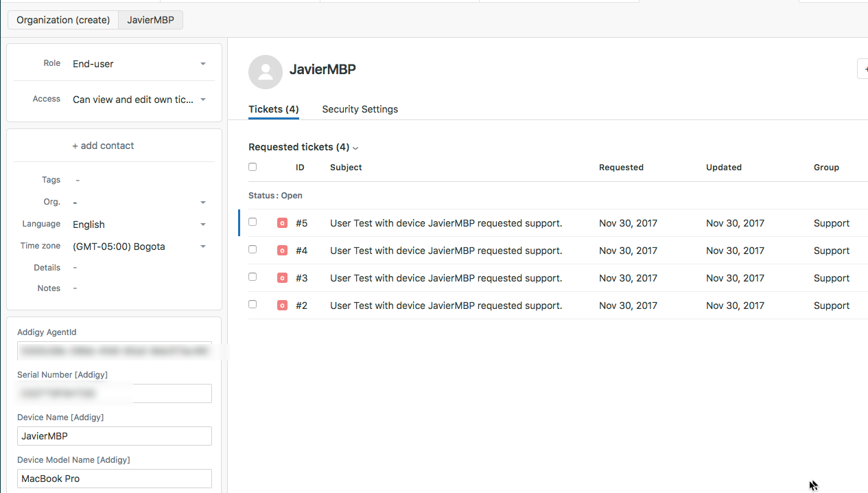This screenshot has height=493, width=868.
Task: Select the checkbox next to ticket #2
Action: pos(253,304)
